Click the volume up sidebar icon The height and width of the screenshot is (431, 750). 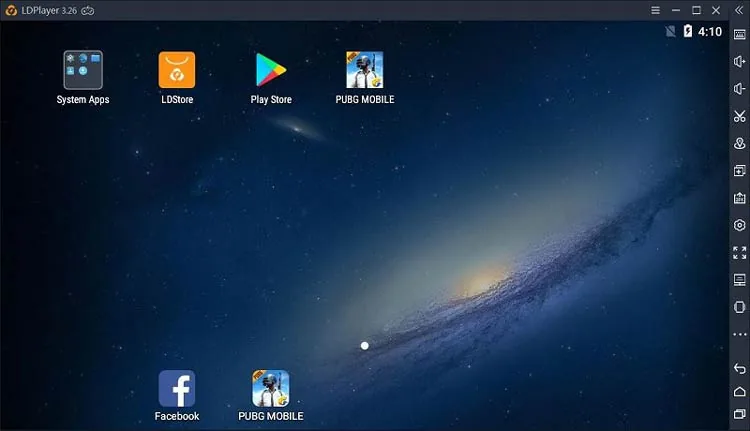pyautogui.click(x=739, y=61)
